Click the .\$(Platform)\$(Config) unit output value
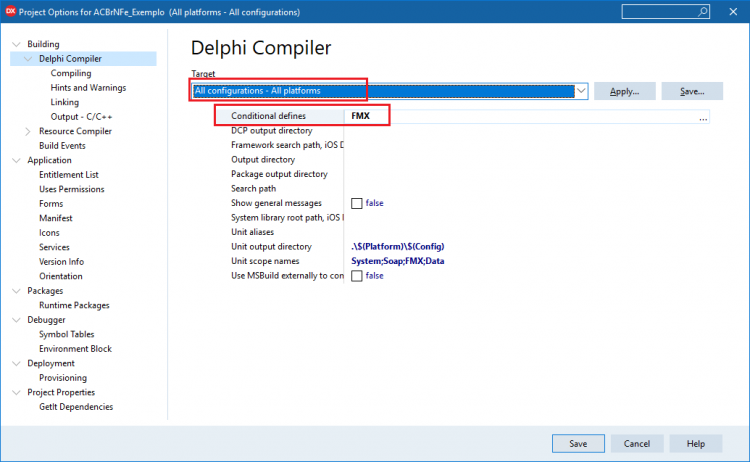750x462 pixels. (x=397, y=246)
